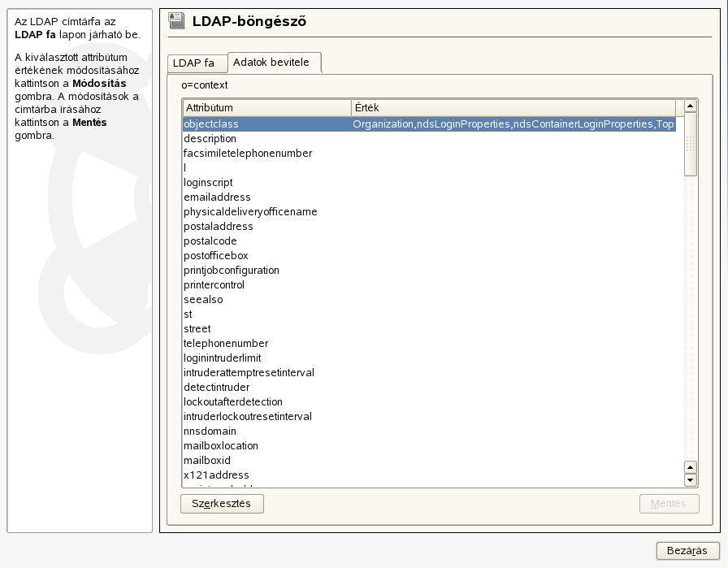This screenshot has height=568, width=728.
Task: Select the description attribute row
Action: pos(429,139)
